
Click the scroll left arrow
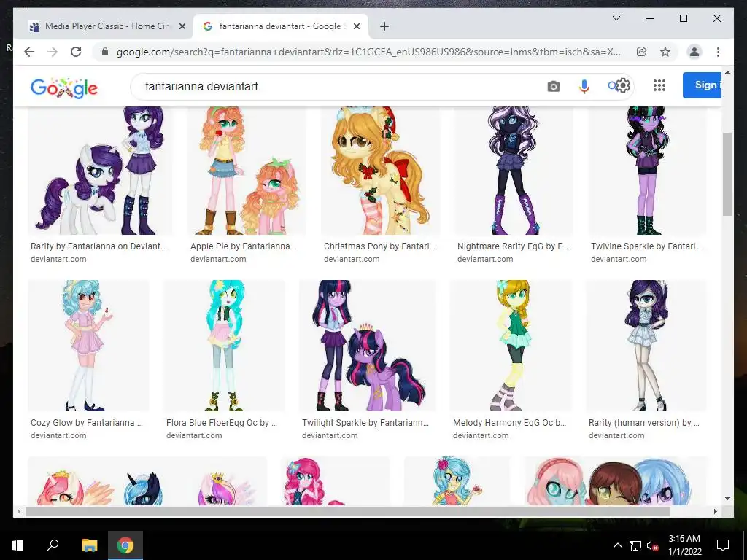pos(19,511)
